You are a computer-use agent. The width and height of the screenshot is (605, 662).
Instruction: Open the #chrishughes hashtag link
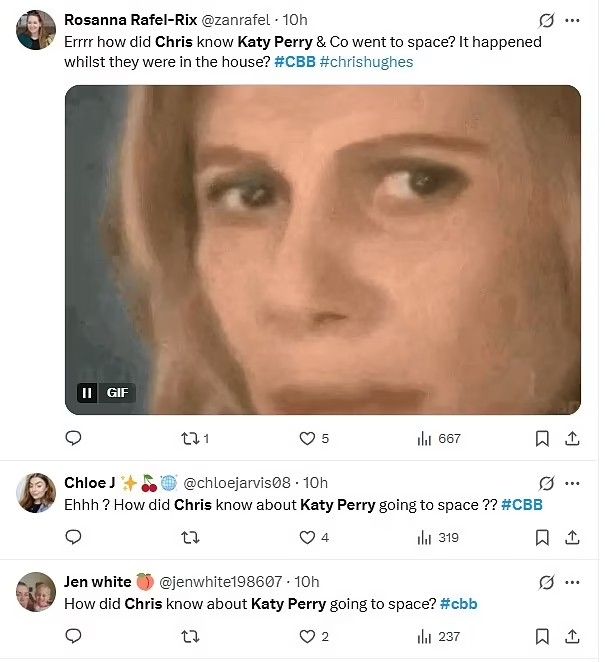click(x=366, y=62)
